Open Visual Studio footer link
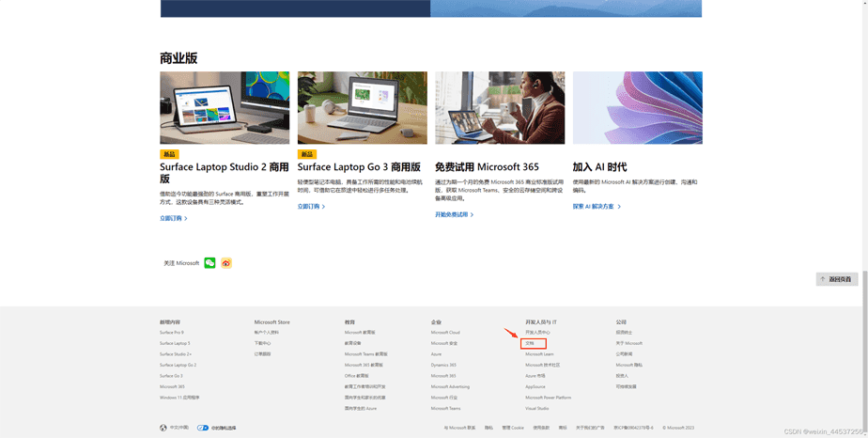Screen dimensions: 868x438 [536, 409]
